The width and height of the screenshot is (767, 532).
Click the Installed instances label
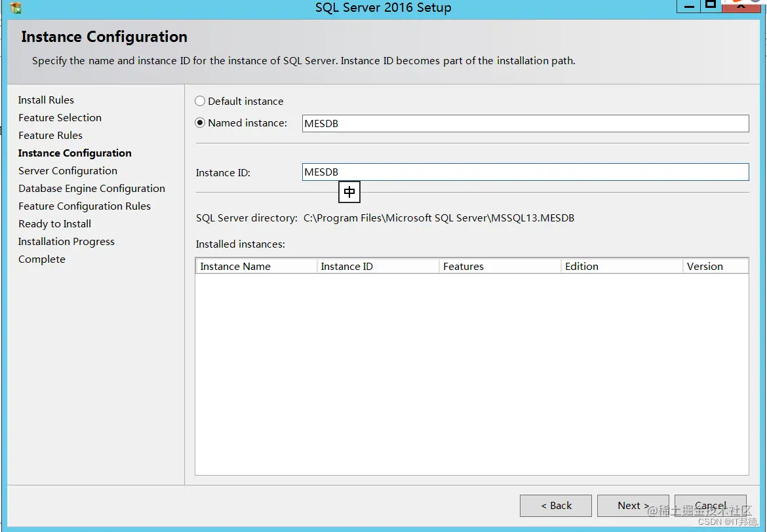pos(240,244)
